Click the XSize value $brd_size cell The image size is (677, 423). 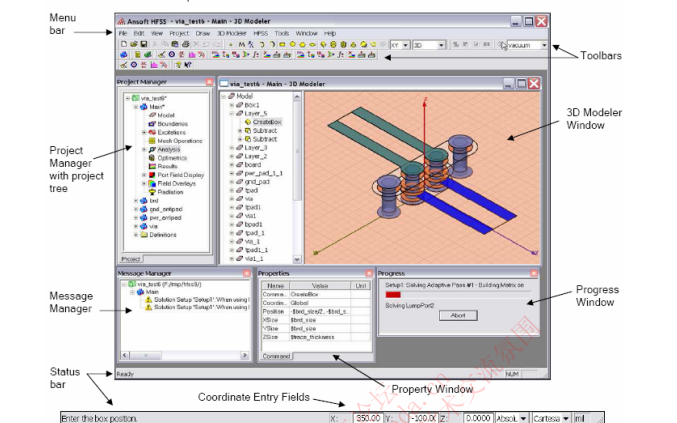coord(320,320)
